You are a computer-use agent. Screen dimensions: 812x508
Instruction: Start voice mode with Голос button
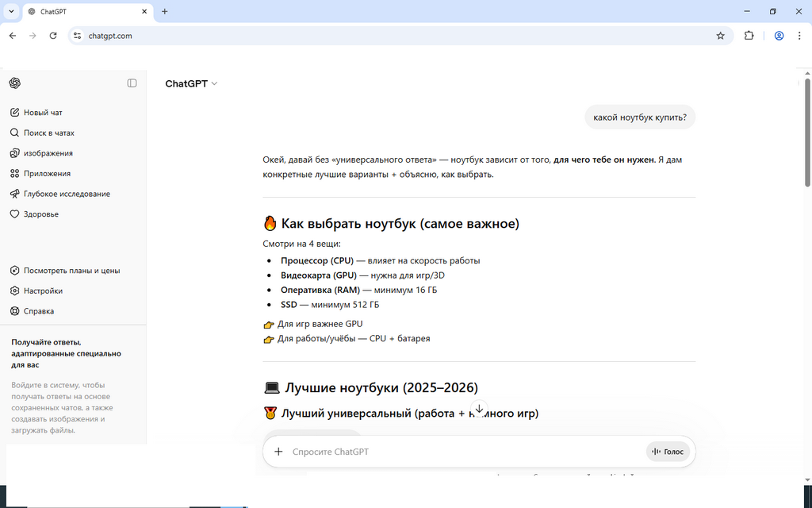coord(668,452)
